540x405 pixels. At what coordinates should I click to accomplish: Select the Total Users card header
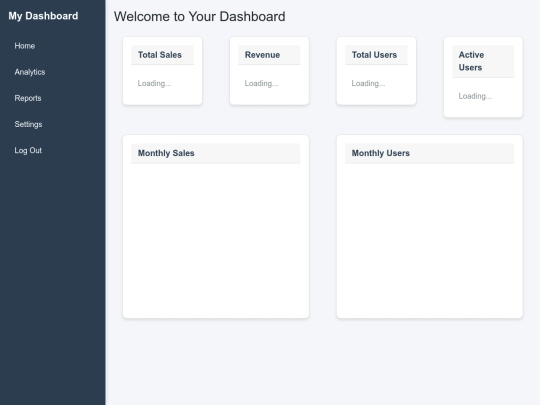376,55
